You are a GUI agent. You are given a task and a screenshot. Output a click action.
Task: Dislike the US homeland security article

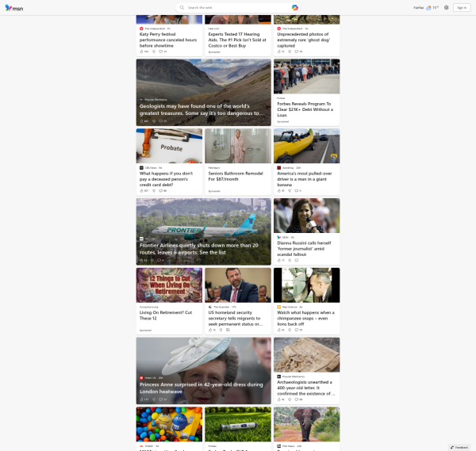[221, 330]
